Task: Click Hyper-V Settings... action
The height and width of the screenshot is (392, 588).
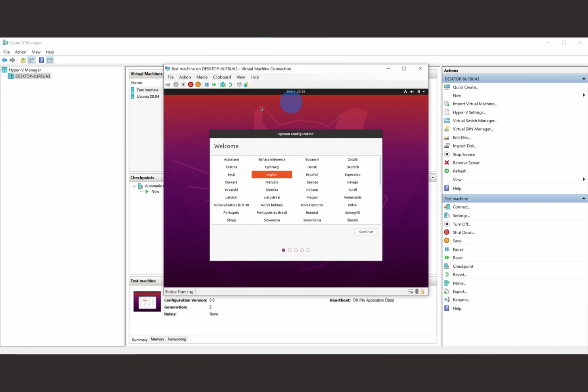Action: click(469, 112)
